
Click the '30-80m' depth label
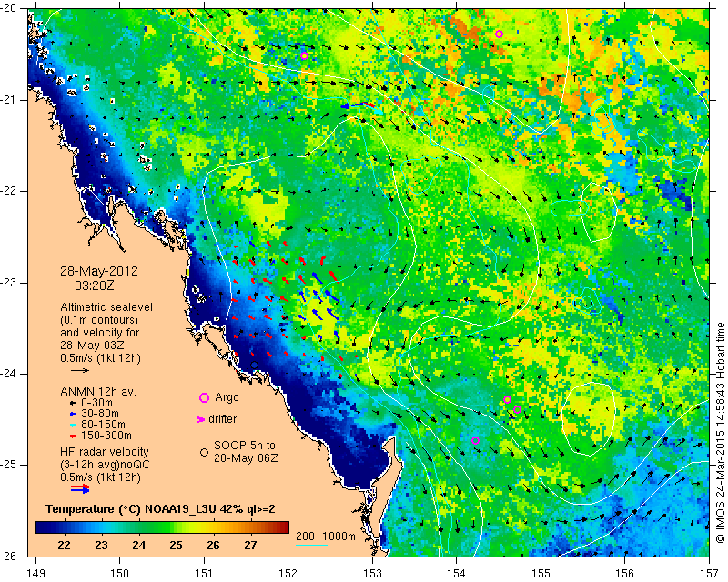[99, 414]
